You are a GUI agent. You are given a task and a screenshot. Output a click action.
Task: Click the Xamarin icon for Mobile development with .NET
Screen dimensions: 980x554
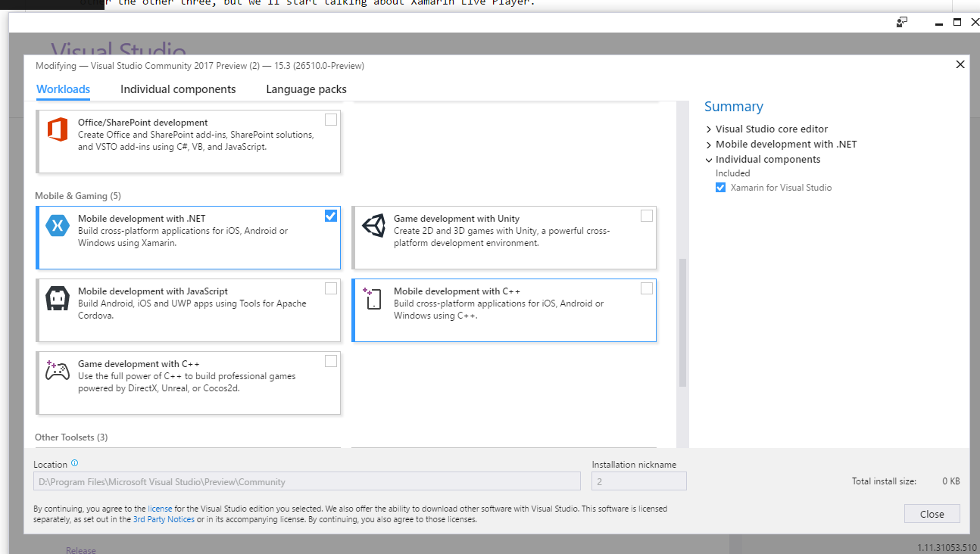pyautogui.click(x=58, y=226)
